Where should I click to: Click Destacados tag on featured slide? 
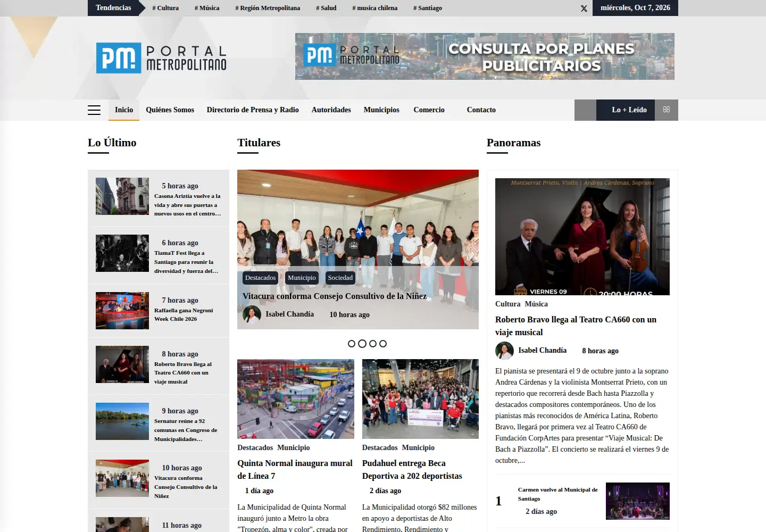(x=261, y=278)
